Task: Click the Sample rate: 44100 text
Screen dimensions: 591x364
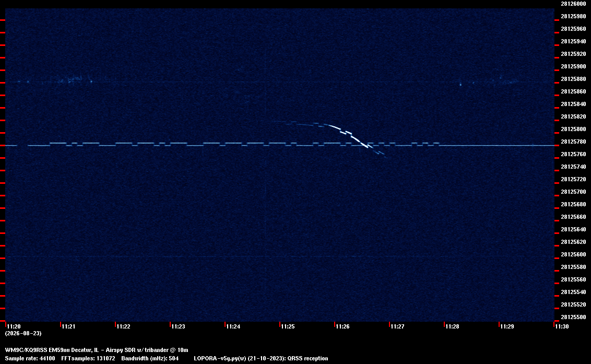Action: click(30, 358)
